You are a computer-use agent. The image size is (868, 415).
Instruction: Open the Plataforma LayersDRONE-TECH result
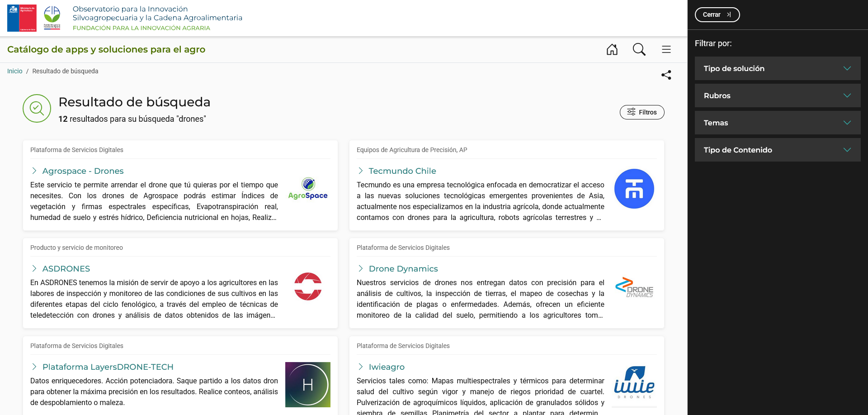tap(108, 367)
